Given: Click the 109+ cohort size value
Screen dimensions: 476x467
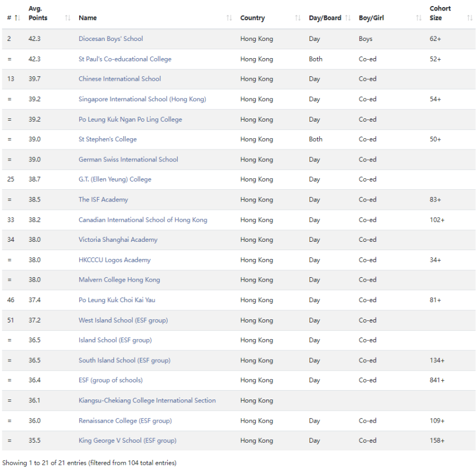Looking at the screenshot, I should 437,421.
